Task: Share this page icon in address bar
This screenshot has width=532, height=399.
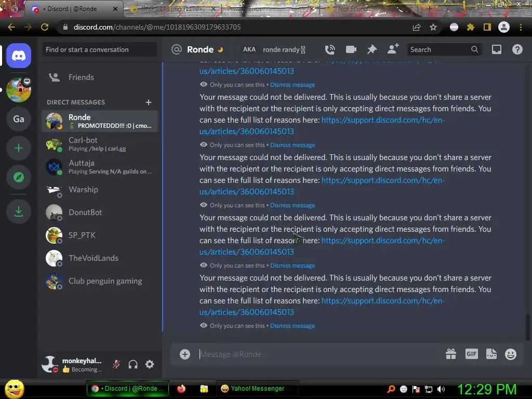Action: pos(417,27)
